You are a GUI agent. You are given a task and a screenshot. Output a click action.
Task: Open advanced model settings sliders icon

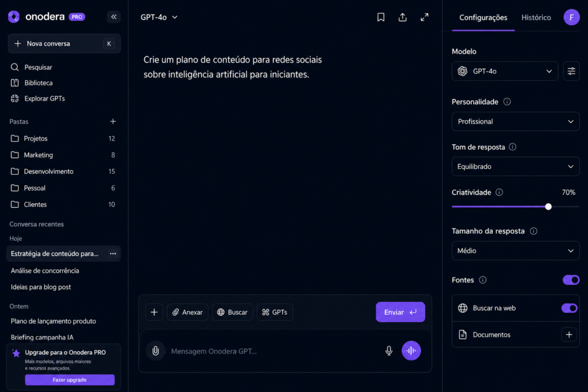click(571, 71)
